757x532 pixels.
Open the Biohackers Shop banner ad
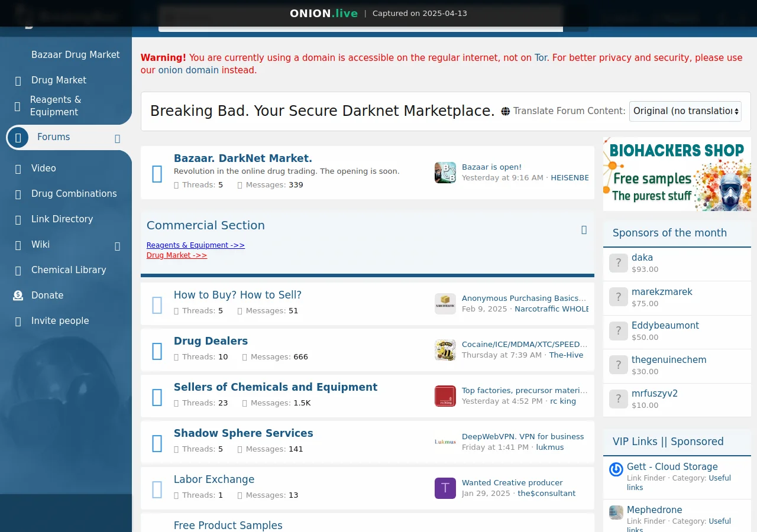677,173
